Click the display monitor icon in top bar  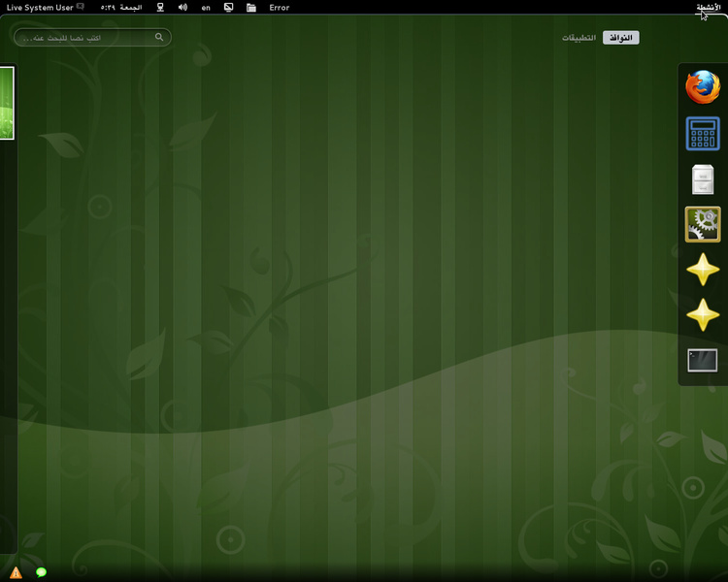[228, 8]
